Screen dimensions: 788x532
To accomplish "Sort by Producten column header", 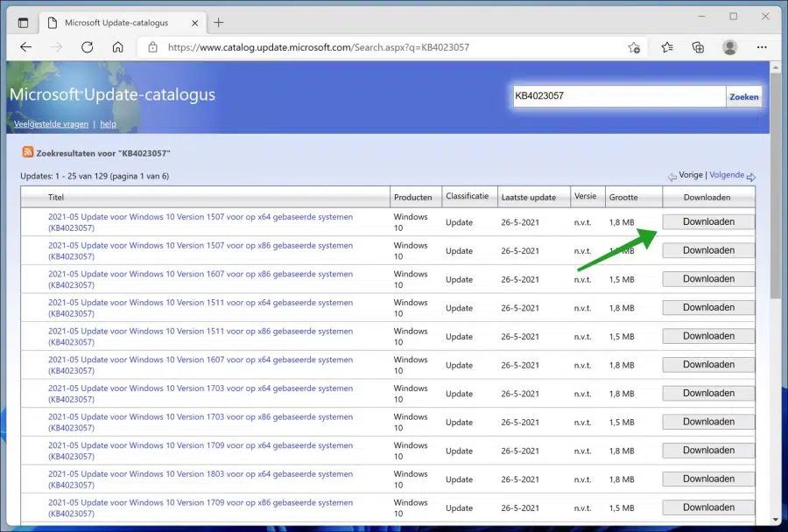I will (412, 198).
